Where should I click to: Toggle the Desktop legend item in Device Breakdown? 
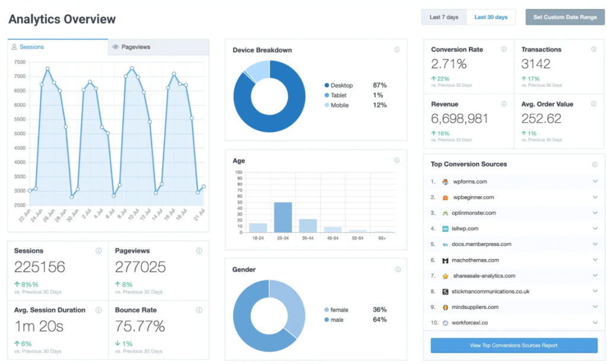(340, 85)
